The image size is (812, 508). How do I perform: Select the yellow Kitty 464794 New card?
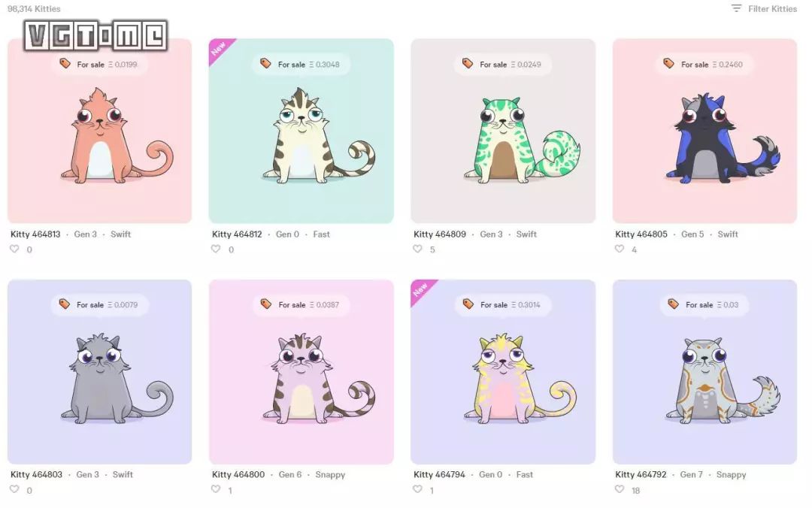click(x=503, y=372)
